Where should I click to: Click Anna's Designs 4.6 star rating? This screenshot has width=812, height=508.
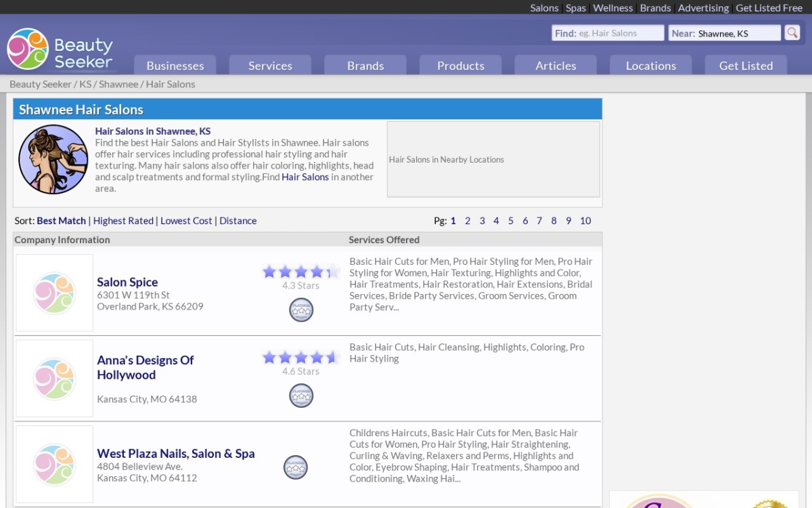(301, 358)
